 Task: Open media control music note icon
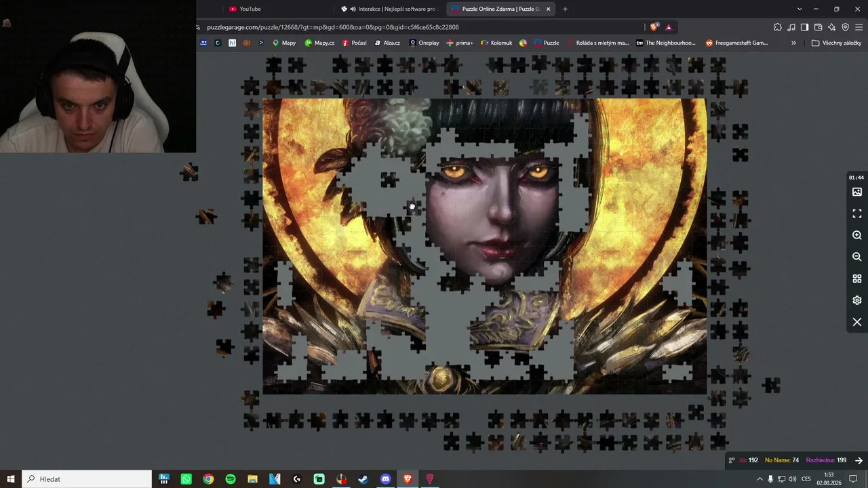pyautogui.click(x=791, y=27)
